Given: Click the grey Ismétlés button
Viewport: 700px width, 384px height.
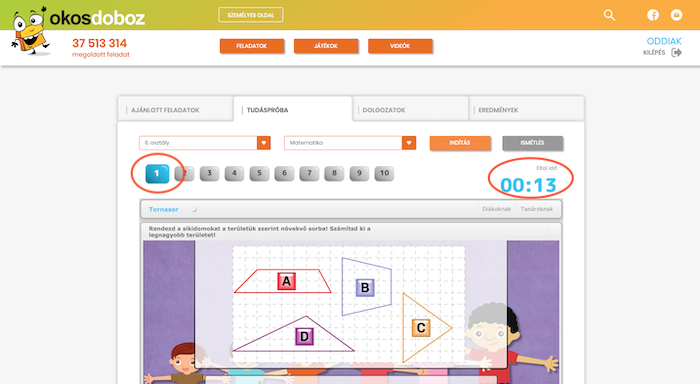Looking at the screenshot, I should (532, 143).
